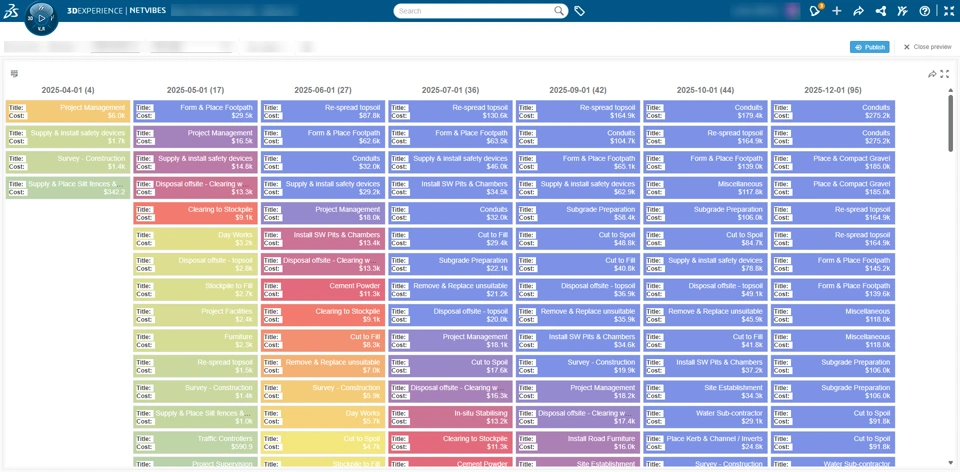
Task: Click the widget share arrow icon
Action: (931, 74)
